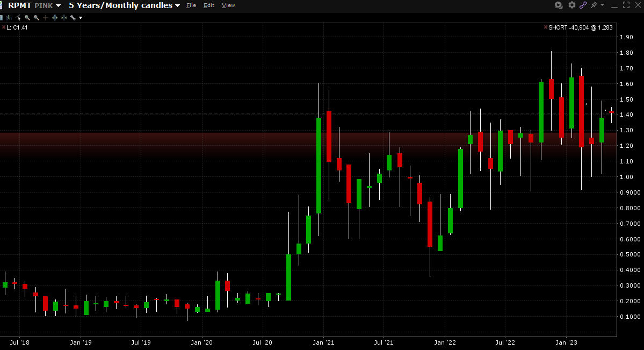This screenshot has height=350, width=644.
Task: Click the Jul '18 date label
Action: 19,342
